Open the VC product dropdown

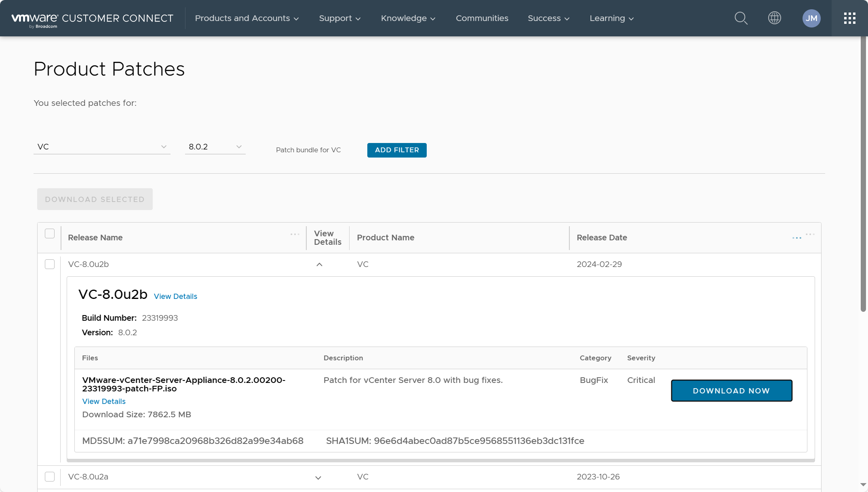[x=102, y=147]
